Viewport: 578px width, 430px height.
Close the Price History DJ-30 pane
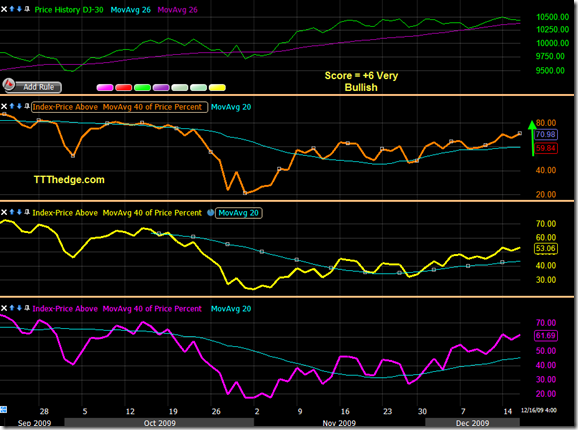(4, 9)
